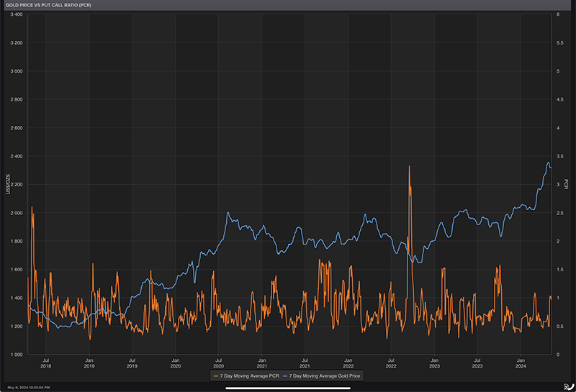This screenshot has width=576, height=392.
Task: Click the blue gold price peak in 2024
Action: click(547, 163)
